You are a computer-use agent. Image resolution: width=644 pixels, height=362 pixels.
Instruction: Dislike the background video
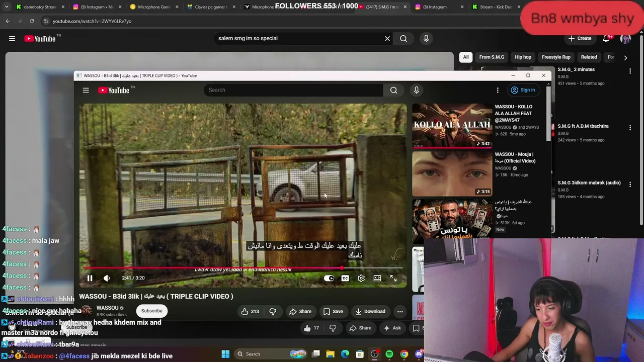point(333,328)
